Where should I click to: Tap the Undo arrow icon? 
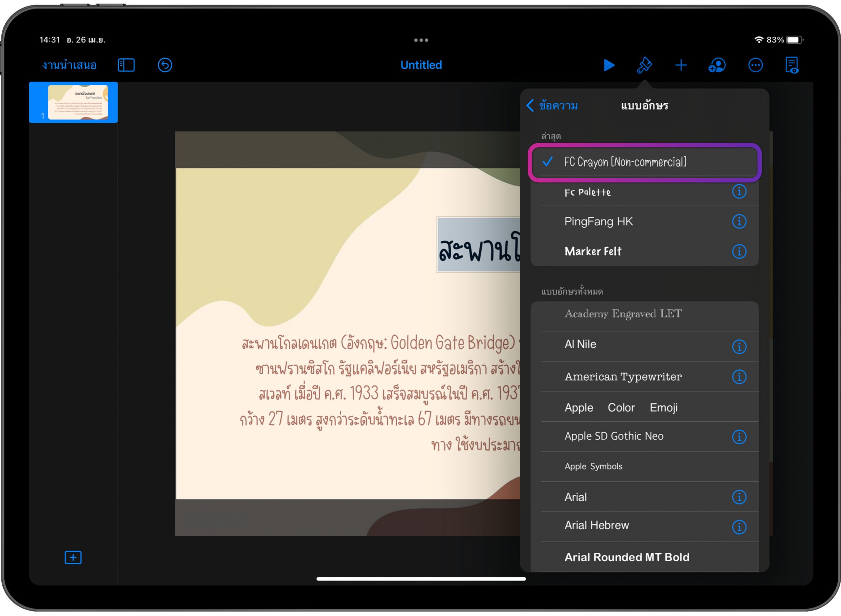(164, 65)
